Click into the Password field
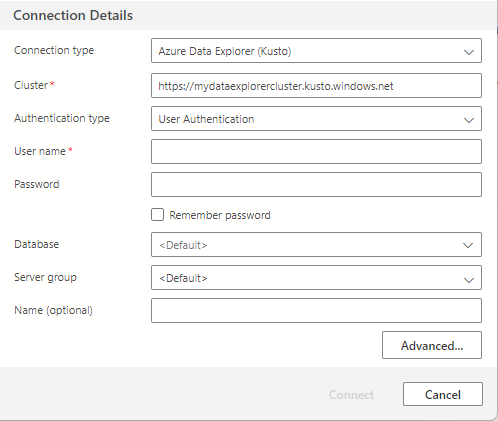 (x=316, y=184)
